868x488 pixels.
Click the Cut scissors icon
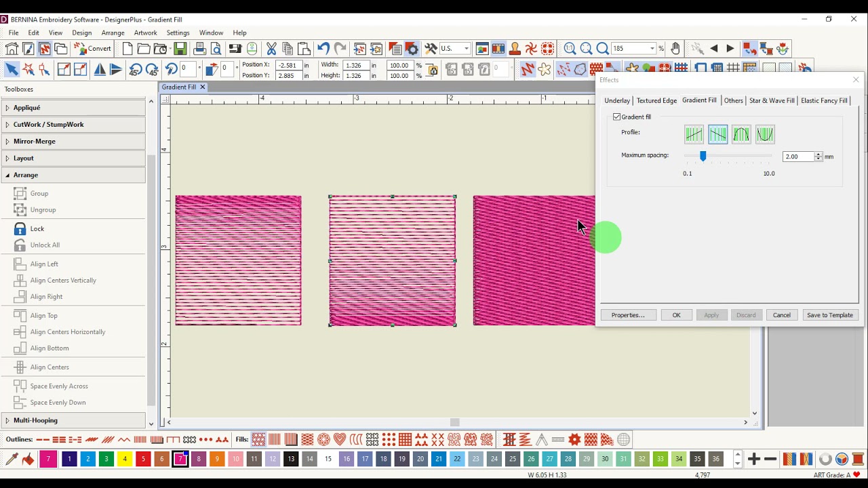coord(271,49)
